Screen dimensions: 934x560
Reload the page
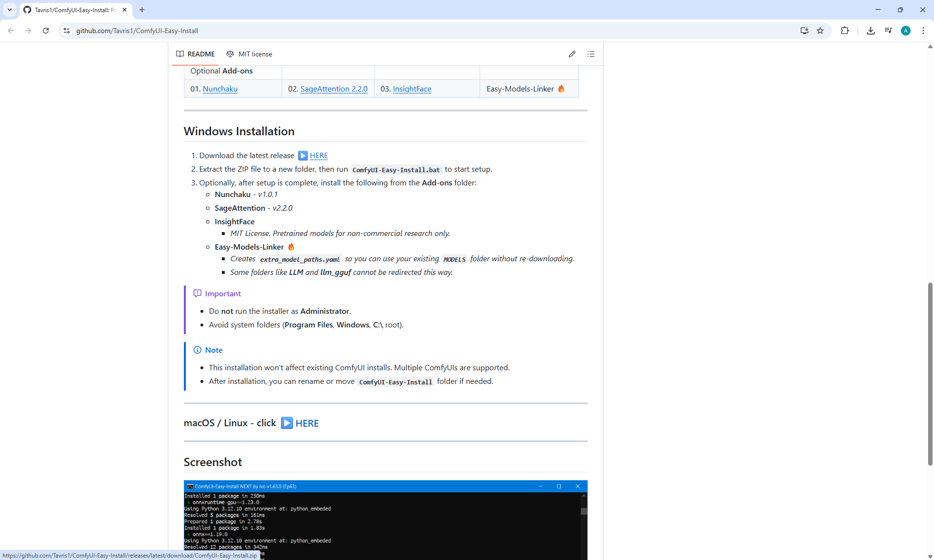[x=46, y=31]
